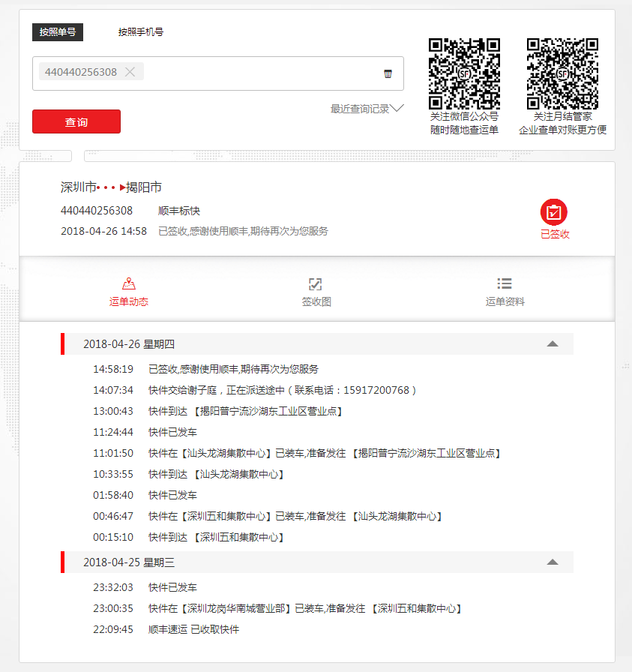
Task: Click the 顺丰标快 service type text
Action: [179, 211]
